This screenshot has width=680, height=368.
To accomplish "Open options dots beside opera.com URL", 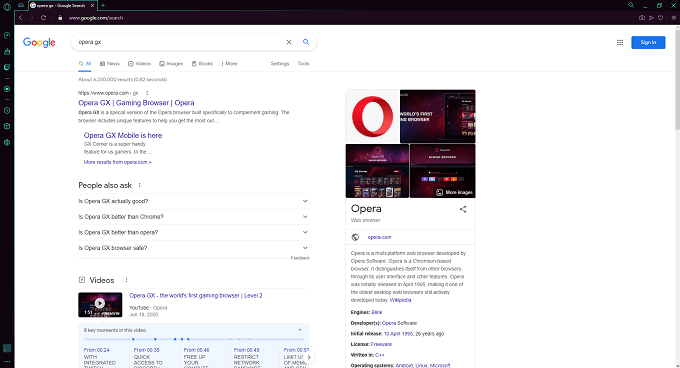I will pos(147,93).
